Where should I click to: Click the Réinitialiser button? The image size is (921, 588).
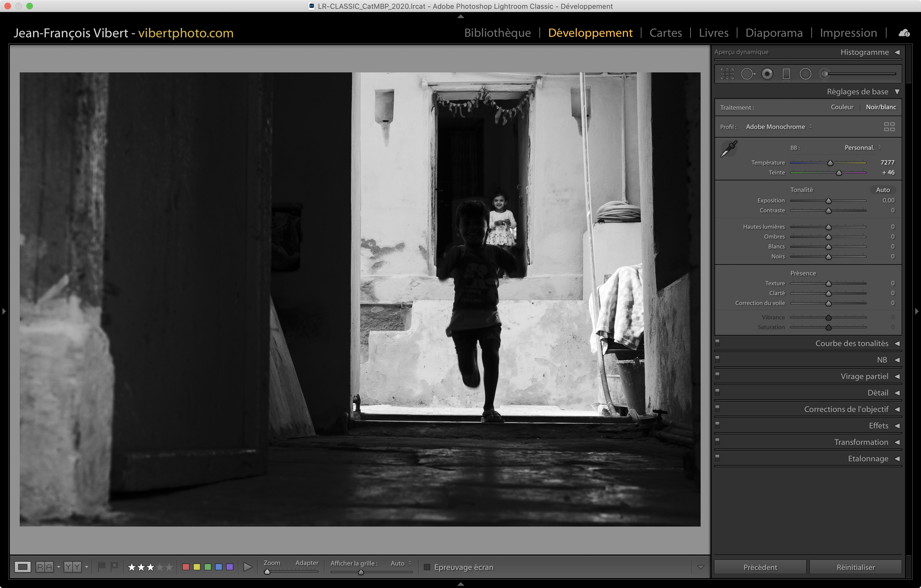855,567
